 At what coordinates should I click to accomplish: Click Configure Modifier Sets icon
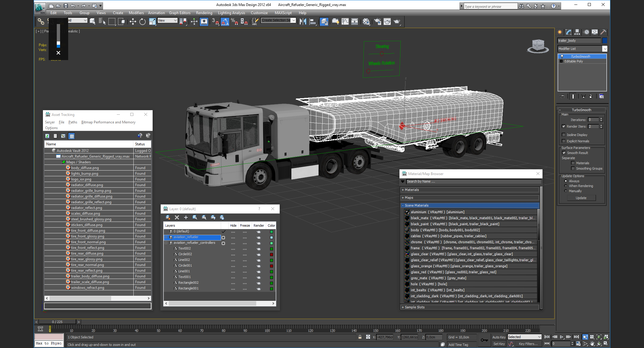(x=601, y=96)
